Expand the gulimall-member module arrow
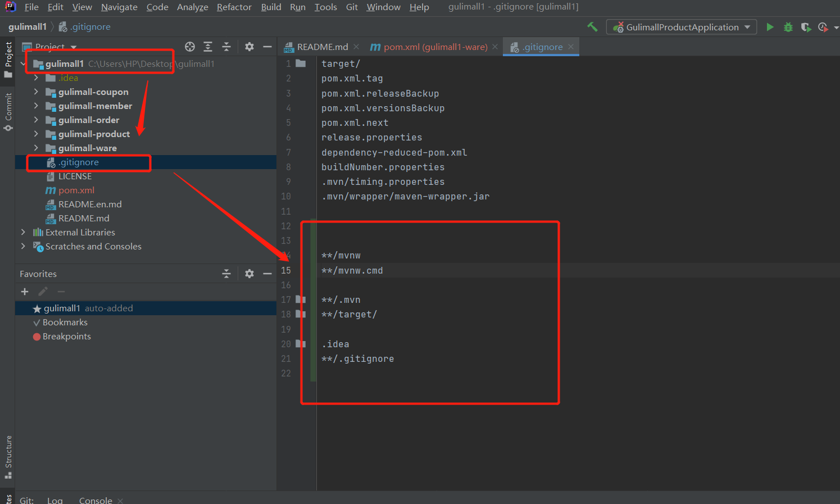Image resolution: width=840 pixels, height=504 pixels. pyautogui.click(x=37, y=106)
